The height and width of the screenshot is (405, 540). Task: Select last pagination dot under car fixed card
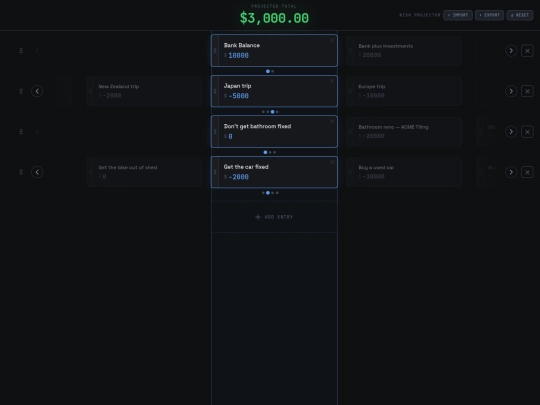coord(277,193)
